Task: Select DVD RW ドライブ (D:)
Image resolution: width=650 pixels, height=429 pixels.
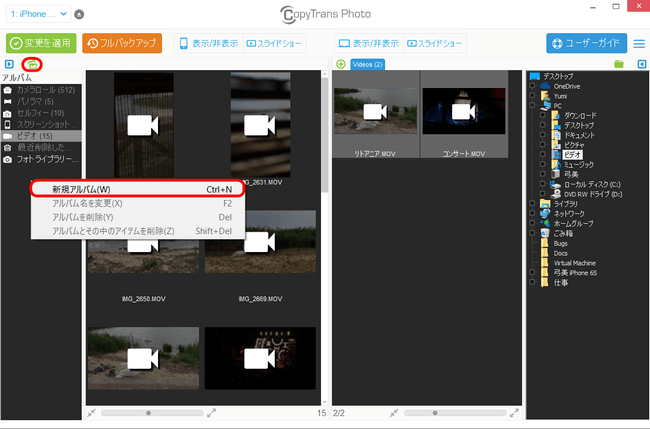Action: [593, 194]
